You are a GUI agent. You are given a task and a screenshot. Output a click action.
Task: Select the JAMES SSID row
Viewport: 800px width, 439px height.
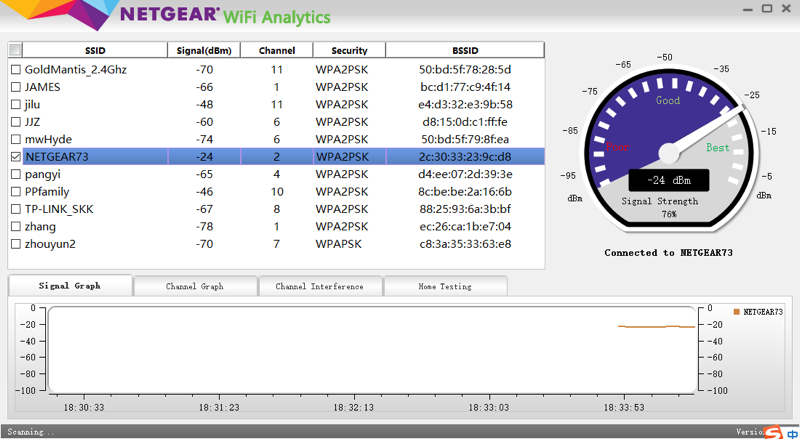(x=42, y=87)
